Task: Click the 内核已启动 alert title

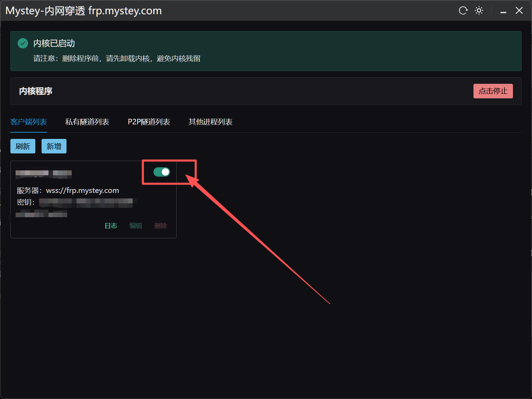Action: [x=54, y=43]
